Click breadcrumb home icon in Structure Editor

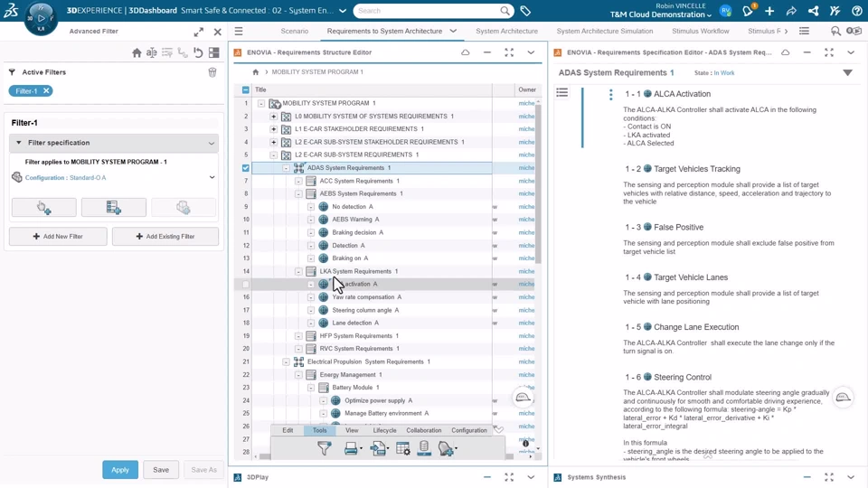click(255, 72)
